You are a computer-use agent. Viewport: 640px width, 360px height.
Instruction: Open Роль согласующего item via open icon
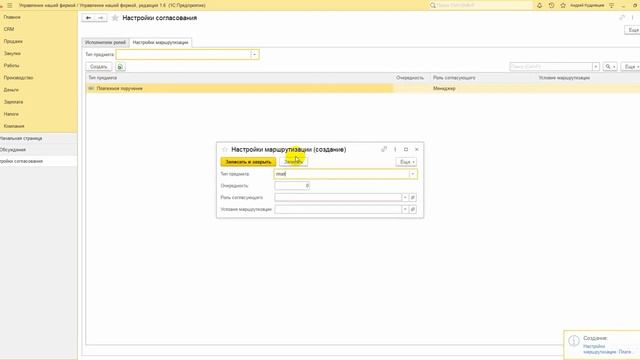(413, 198)
